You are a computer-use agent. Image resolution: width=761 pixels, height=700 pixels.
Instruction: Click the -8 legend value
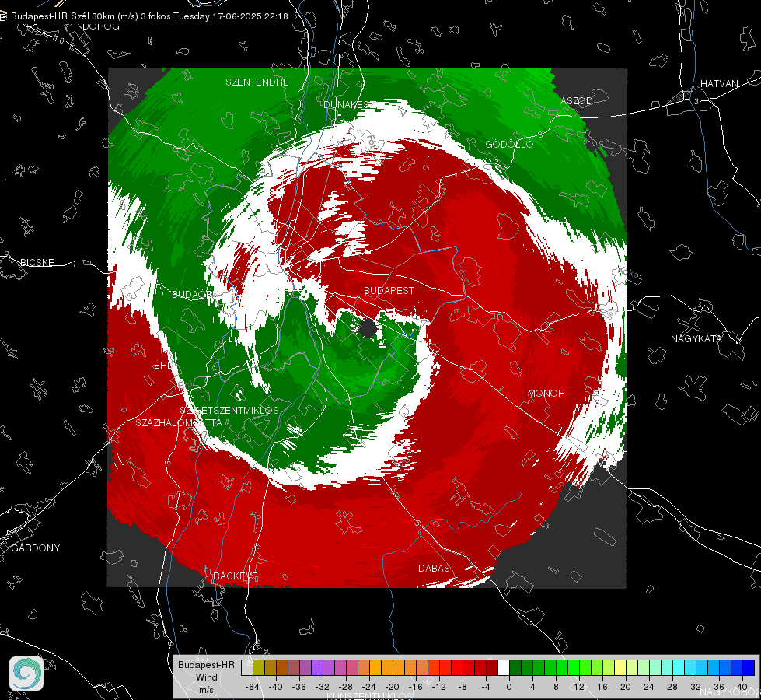[463, 687]
